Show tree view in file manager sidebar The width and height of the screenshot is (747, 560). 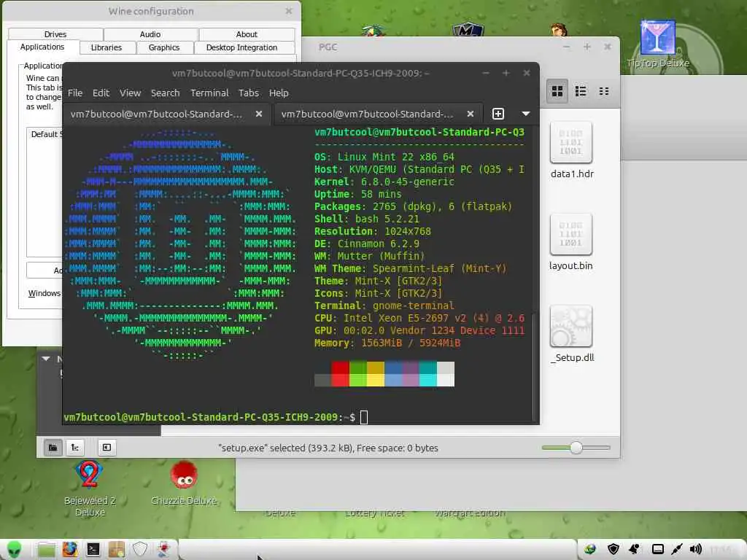coord(75,448)
